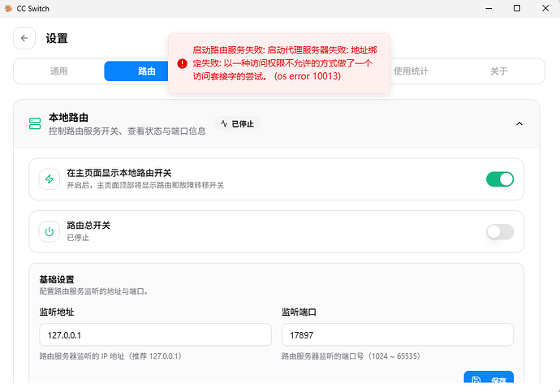Screen dimensions: 560x392
Task: Open the 通用 settings tab
Action: pos(58,71)
